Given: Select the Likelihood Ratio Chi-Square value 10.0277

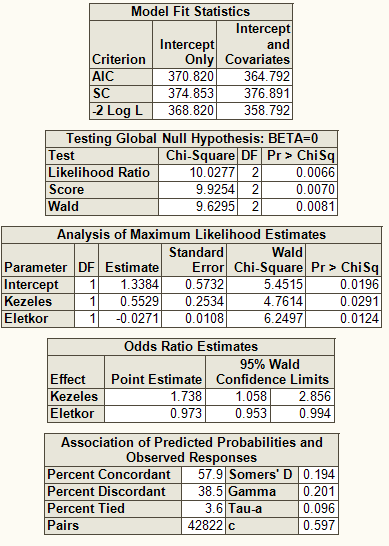Looking at the screenshot, I should pyautogui.click(x=212, y=172).
